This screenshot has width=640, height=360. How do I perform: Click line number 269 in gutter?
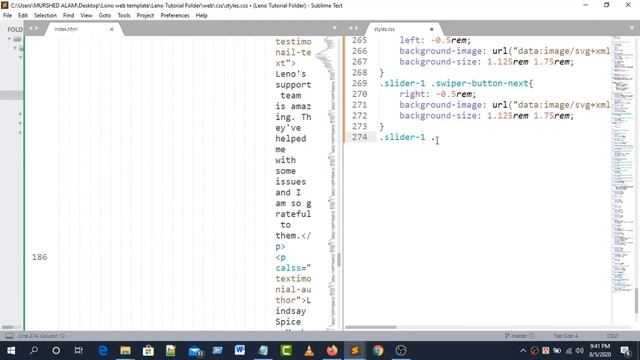pyautogui.click(x=359, y=83)
